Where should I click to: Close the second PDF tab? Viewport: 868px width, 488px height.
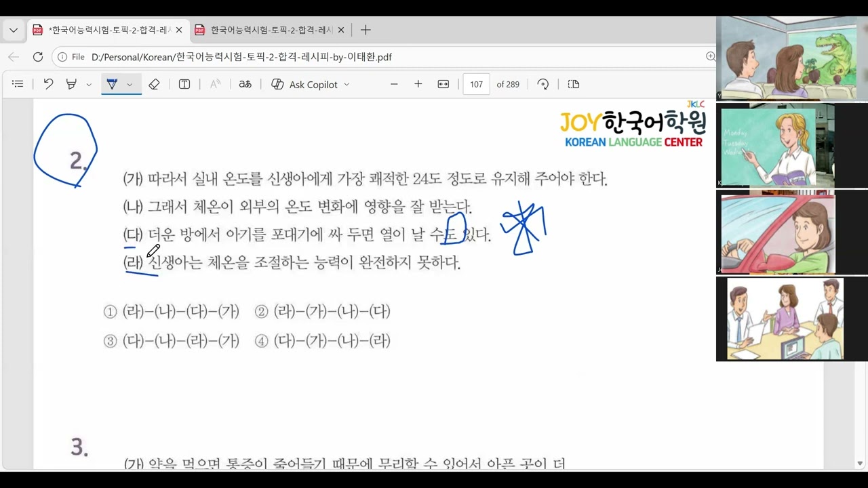click(x=341, y=30)
